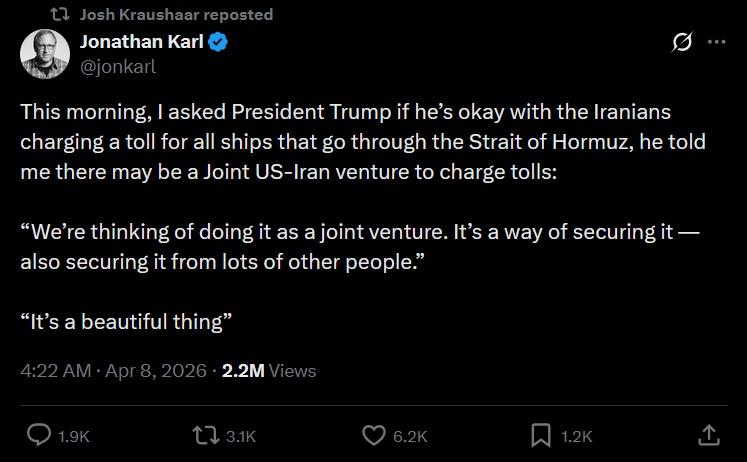The height and width of the screenshot is (462, 747).
Task: Click the 1.9K replies count
Action: (75, 436)
